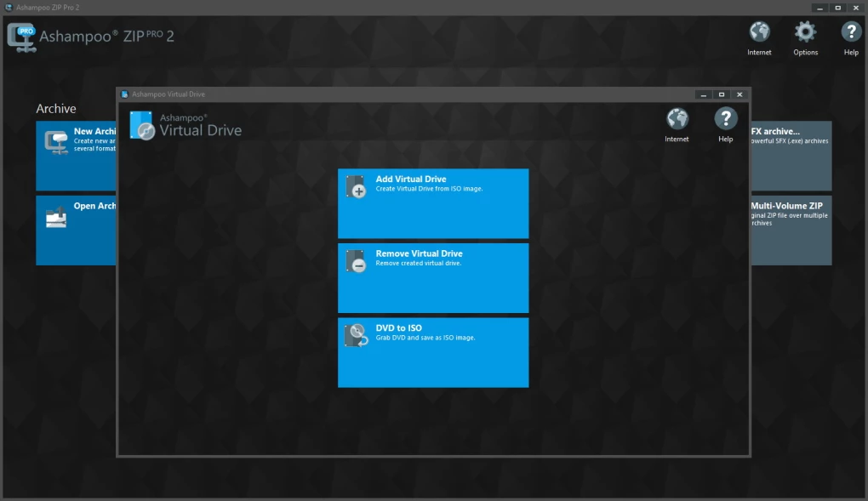Start DVD to ISO grabbing
Image resolution: width=868 pixels, height=501 pixels.
(433, 352)
